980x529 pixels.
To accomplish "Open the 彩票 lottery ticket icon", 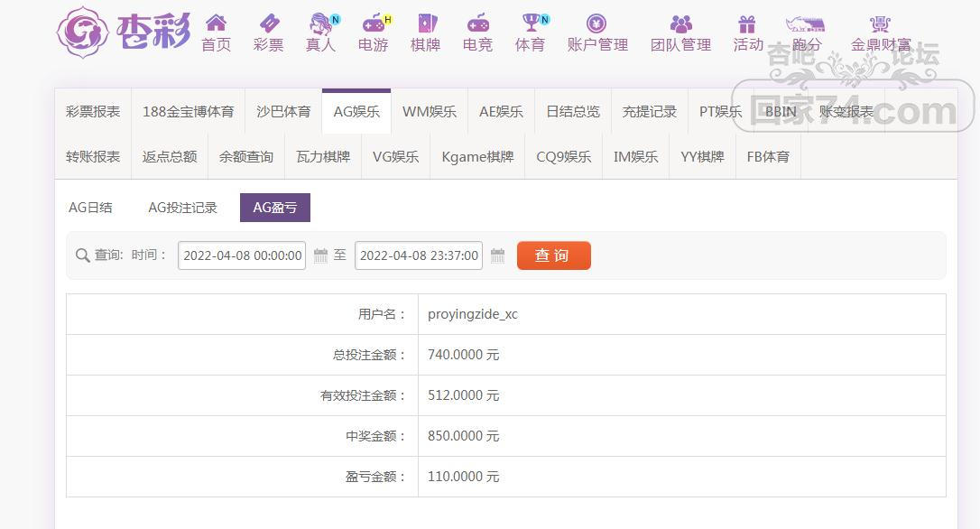I will pos(268,23).
